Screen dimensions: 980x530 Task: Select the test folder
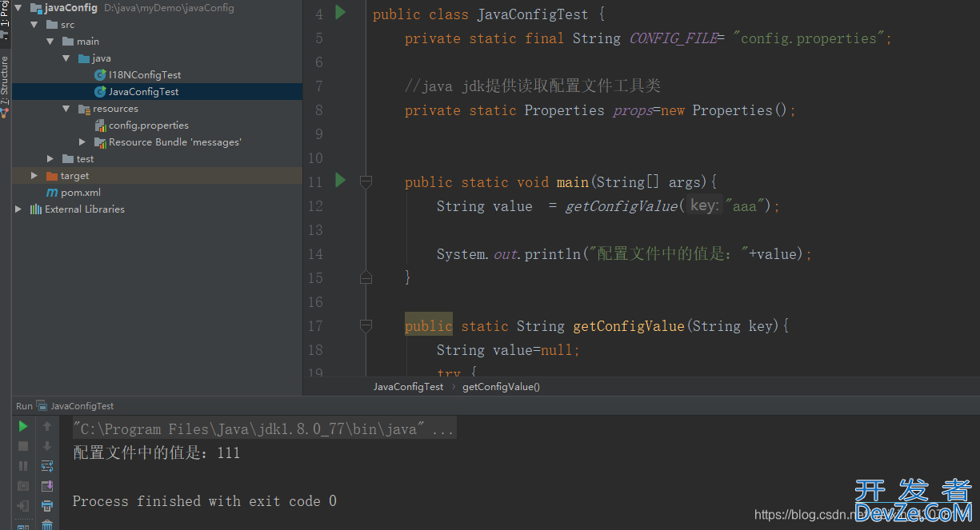click(x=85, y=159)
